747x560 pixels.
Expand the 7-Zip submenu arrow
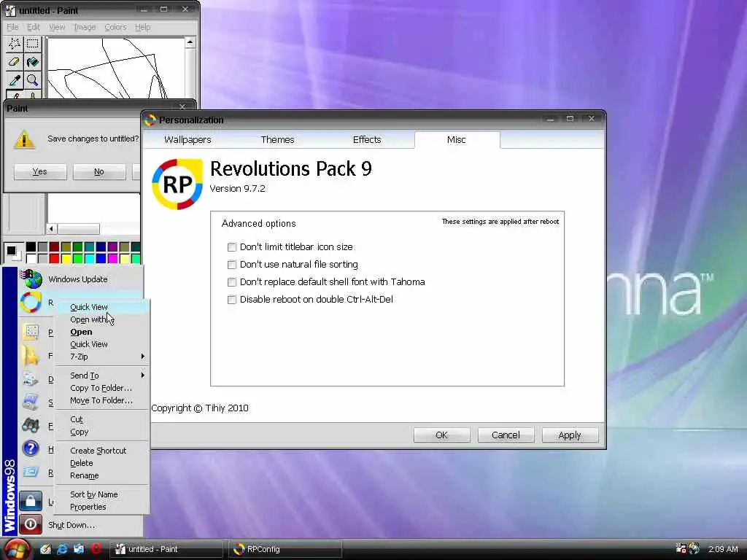[x=142, y=356]
